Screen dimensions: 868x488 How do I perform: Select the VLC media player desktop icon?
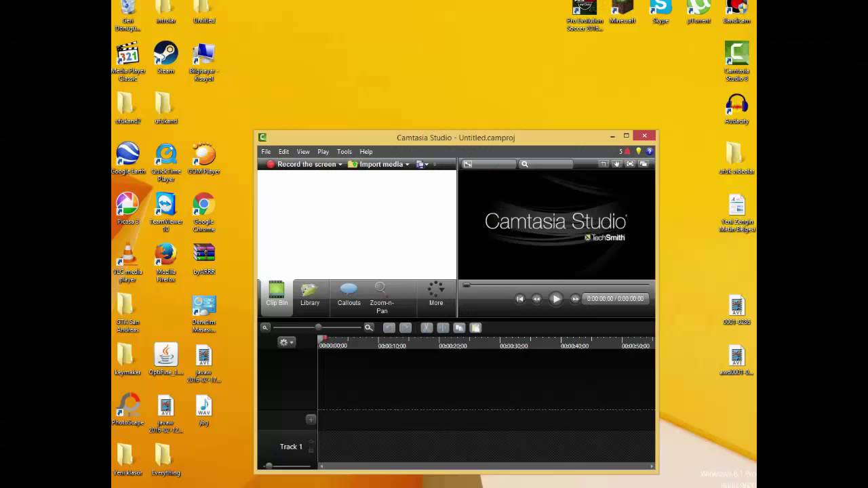(127, 263)
